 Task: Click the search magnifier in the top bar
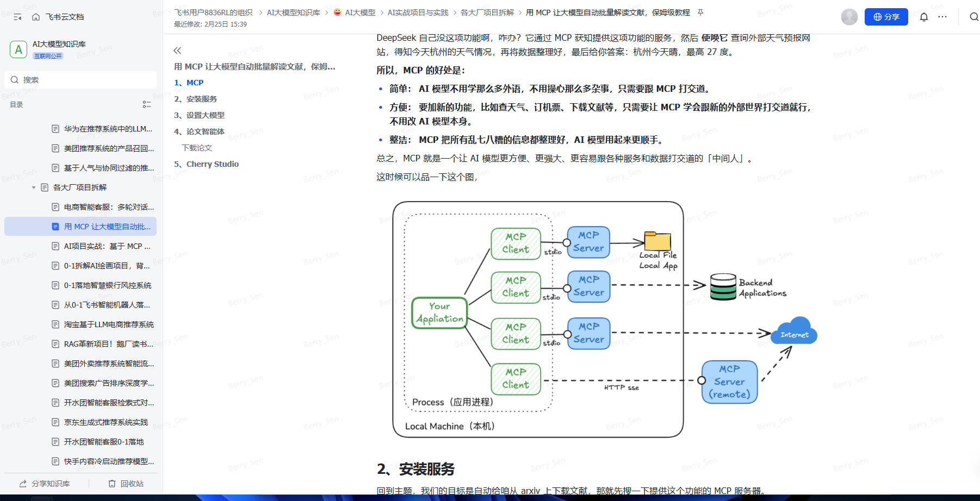(974, 17)
